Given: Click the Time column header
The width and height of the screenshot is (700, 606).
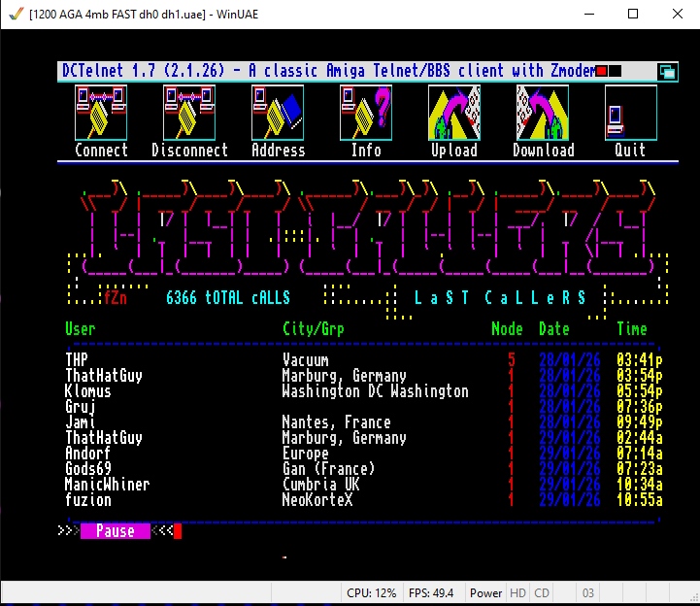Looking at the screenshot, I should 632,329.
